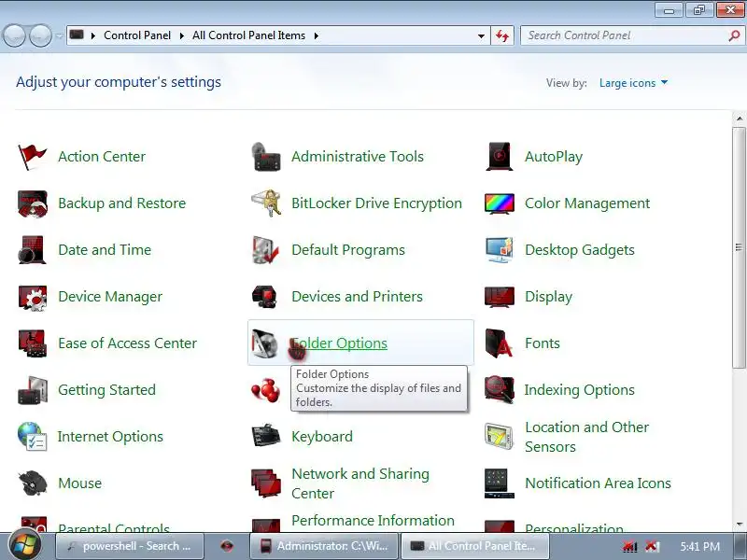Open the recent pages dropdown beside nav buttons
The image size is (747, 560).
click(59, 35)
